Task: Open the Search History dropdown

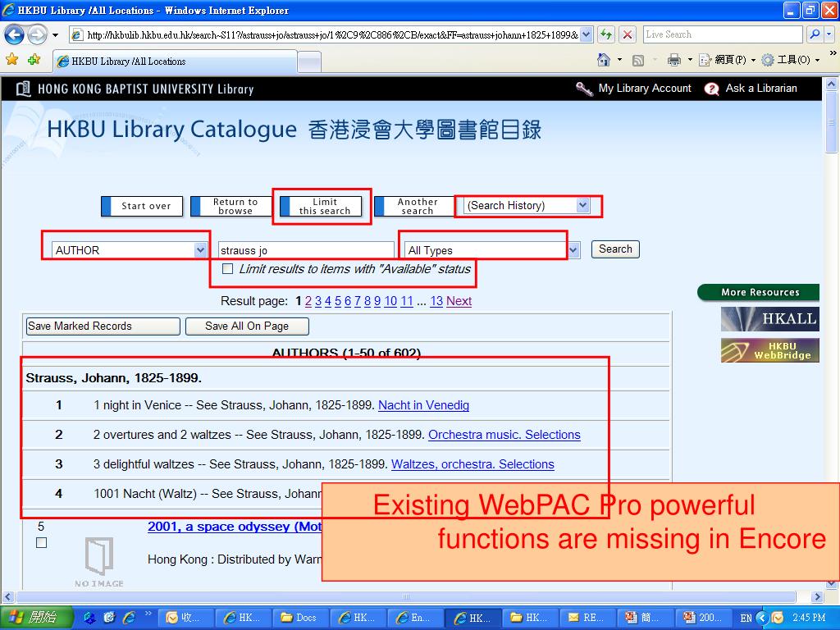Action: 527,206
